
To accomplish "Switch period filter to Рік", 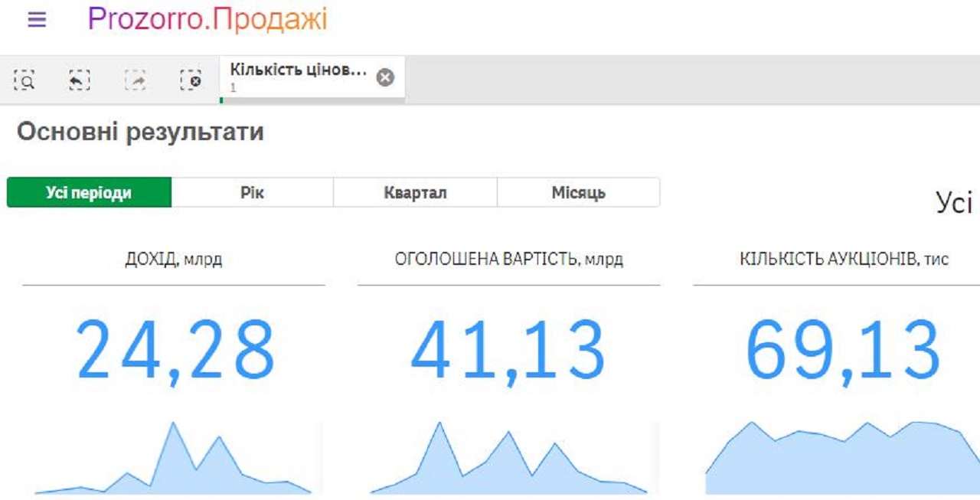I will (252, 193).
